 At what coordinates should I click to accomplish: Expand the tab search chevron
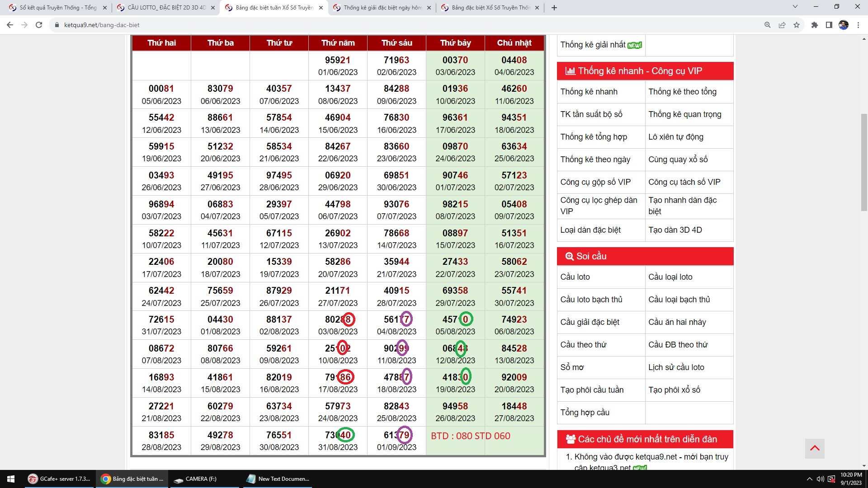pos(795,7)
